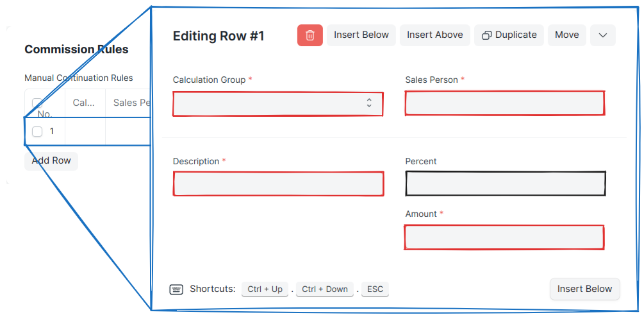This screenshot has height=317, width=644.
Task: Focus the Sales Person field
Action: pos(504,103)
